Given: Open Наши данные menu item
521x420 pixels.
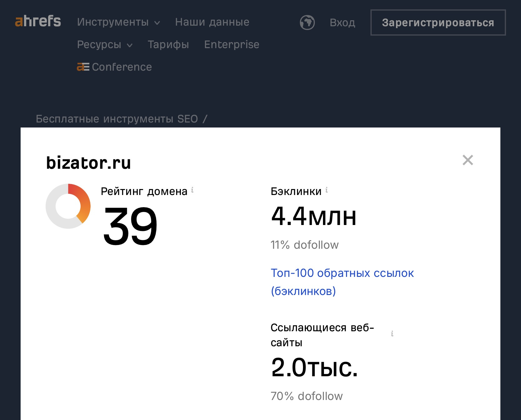Looking at the screenshot, I should coord(212,22).
